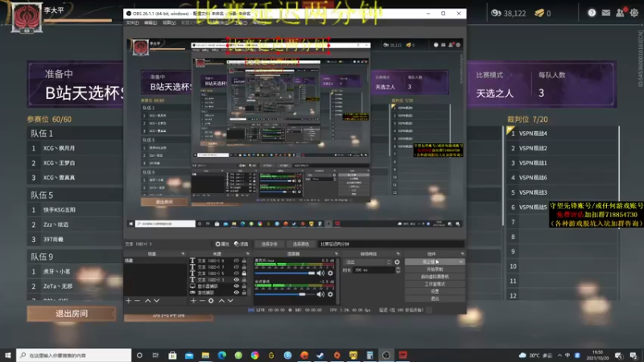The width and height of the screenshot is (644, 362).
Task: Click the 选择颜色 button
Action: (x=300, y=244)
